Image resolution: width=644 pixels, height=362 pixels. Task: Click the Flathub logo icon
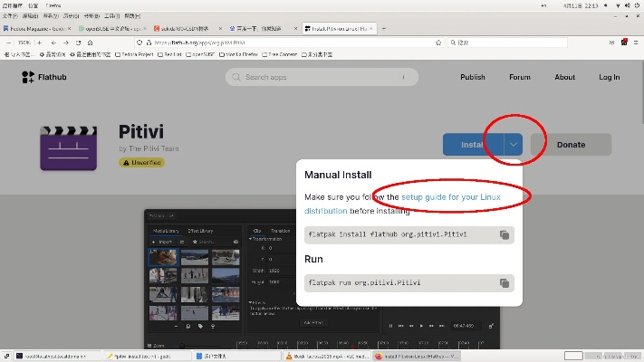point(28,78)
